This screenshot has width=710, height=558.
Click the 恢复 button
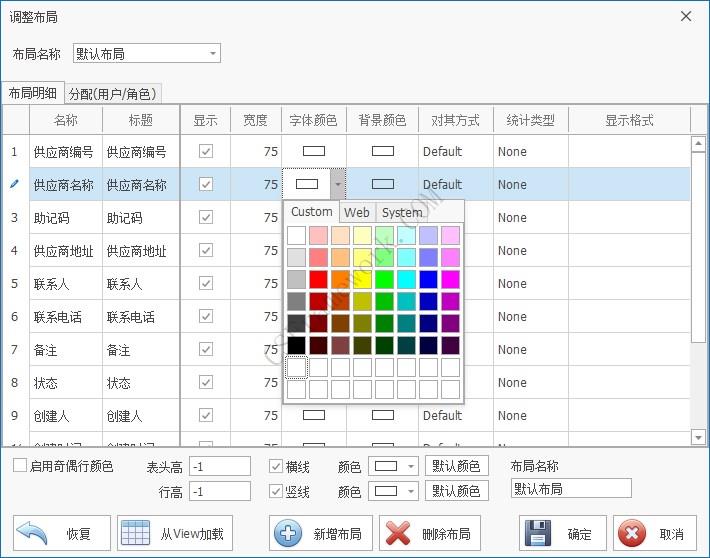(62, 533)
